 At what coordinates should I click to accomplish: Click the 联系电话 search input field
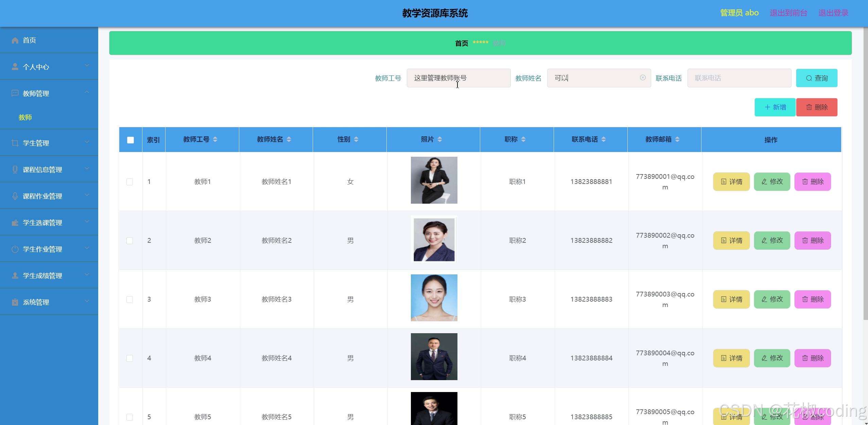(740, 78)
